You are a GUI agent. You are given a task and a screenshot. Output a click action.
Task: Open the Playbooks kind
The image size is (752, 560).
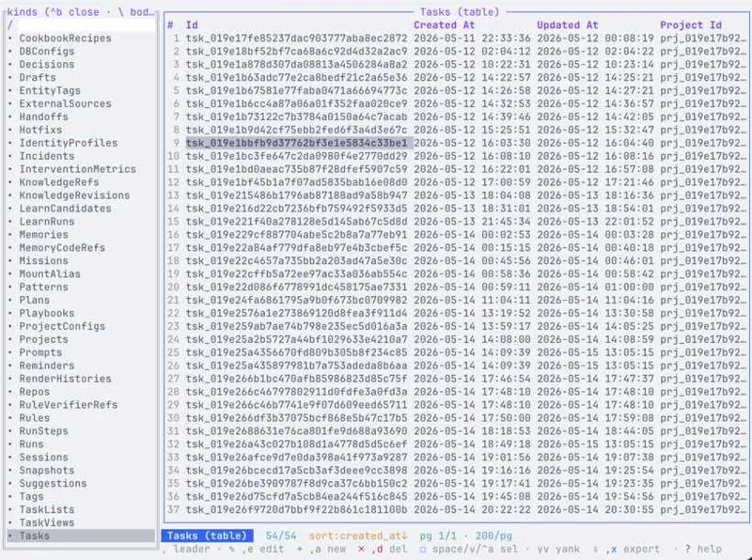click(x=46, y=313)
